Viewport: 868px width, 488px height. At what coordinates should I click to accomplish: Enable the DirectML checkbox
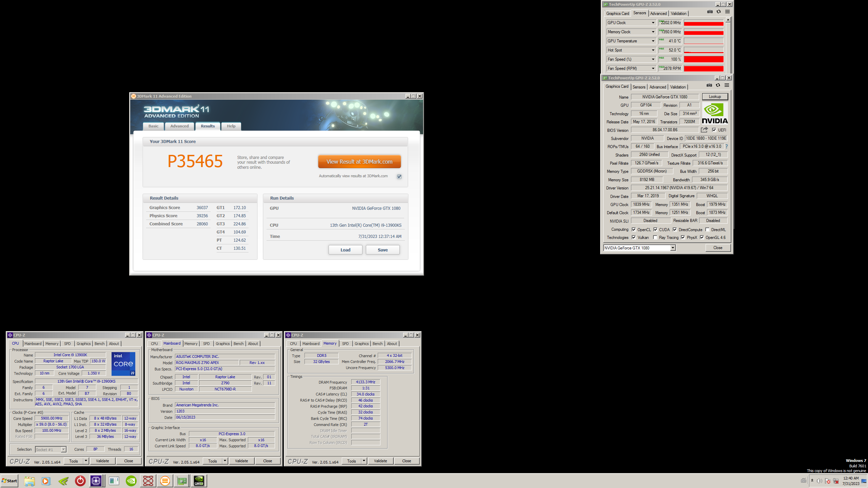[x=708, y=230]
